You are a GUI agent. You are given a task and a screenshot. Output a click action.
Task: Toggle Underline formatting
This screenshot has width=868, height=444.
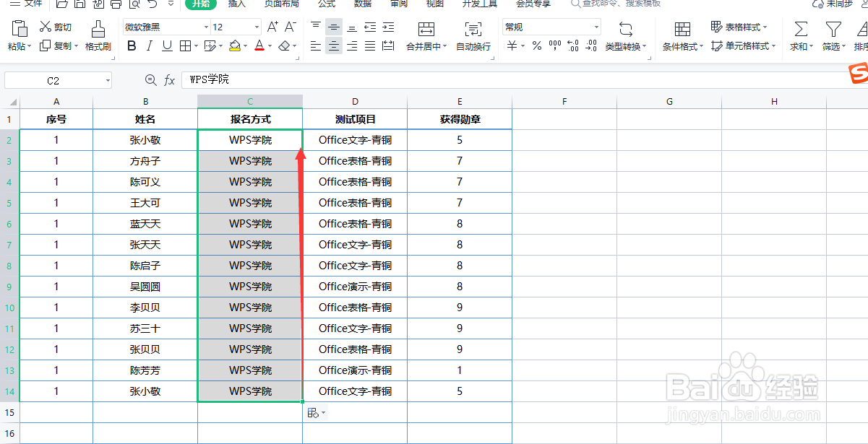coord(168,45)
